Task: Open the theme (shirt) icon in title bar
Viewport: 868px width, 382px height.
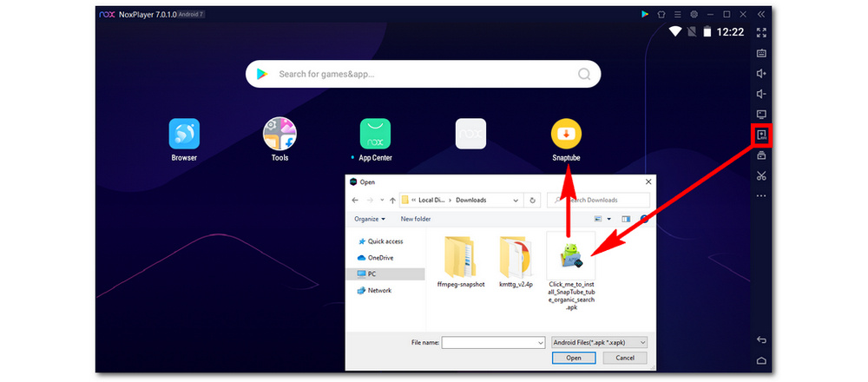Action: [x=661, y=15]
